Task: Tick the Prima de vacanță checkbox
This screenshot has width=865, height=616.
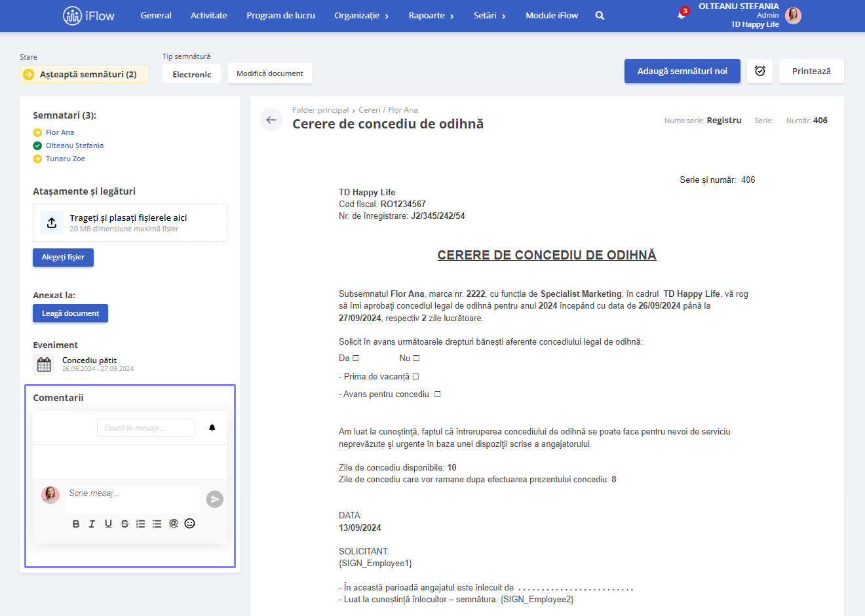Action: click(415, 377)
